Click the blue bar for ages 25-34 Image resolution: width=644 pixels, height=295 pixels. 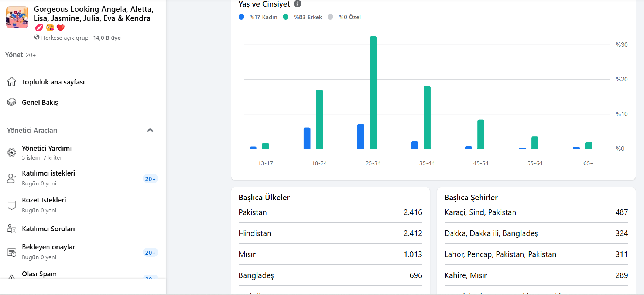361,136
